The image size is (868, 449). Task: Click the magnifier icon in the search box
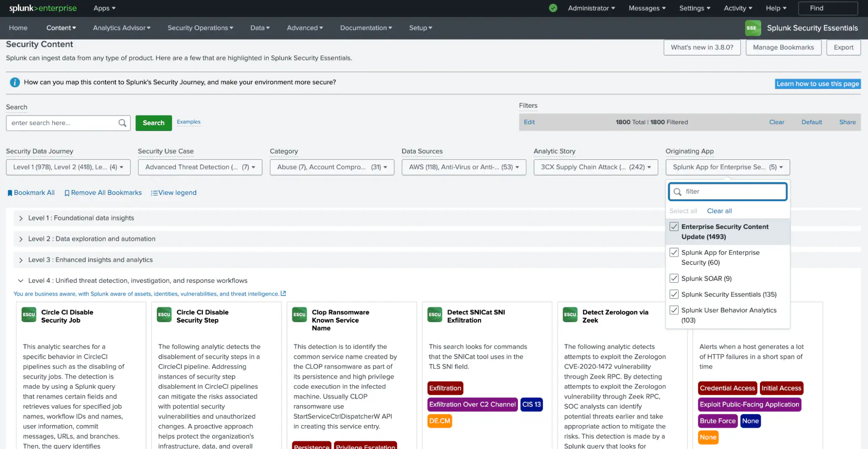coord(122,123)
